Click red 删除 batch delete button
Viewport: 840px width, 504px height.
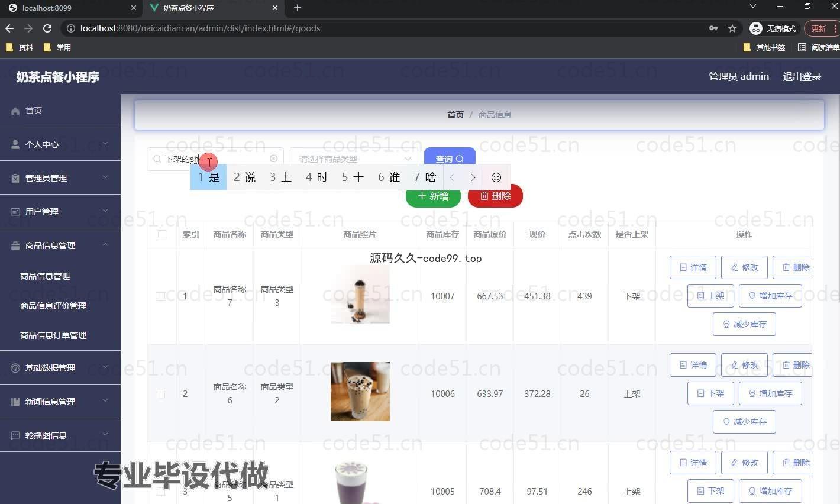click(495, 196)
